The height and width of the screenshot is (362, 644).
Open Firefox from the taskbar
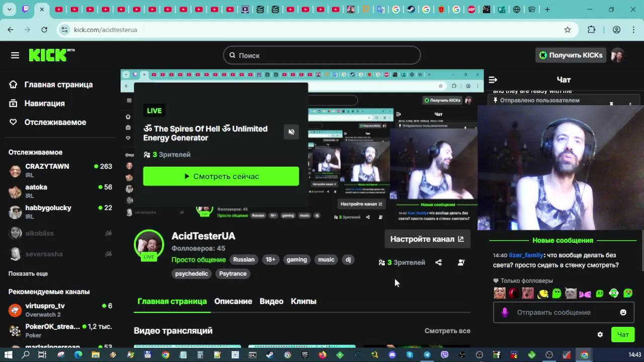pyautogui.click(x=323, y=355)
